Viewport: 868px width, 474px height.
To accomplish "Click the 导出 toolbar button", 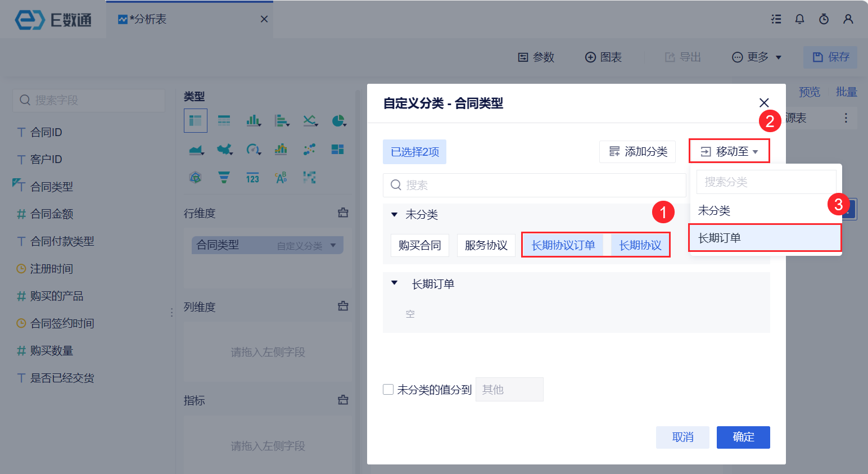I will click(x=682, y=57).
